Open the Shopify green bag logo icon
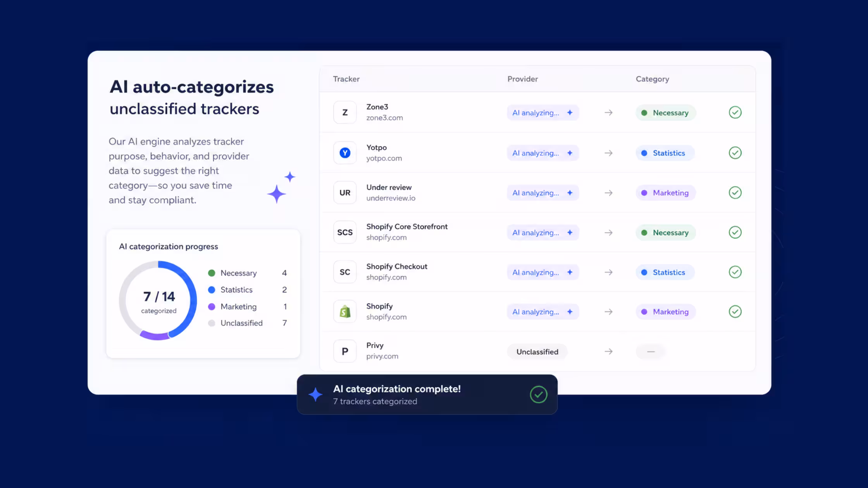 tap(345, 312)
